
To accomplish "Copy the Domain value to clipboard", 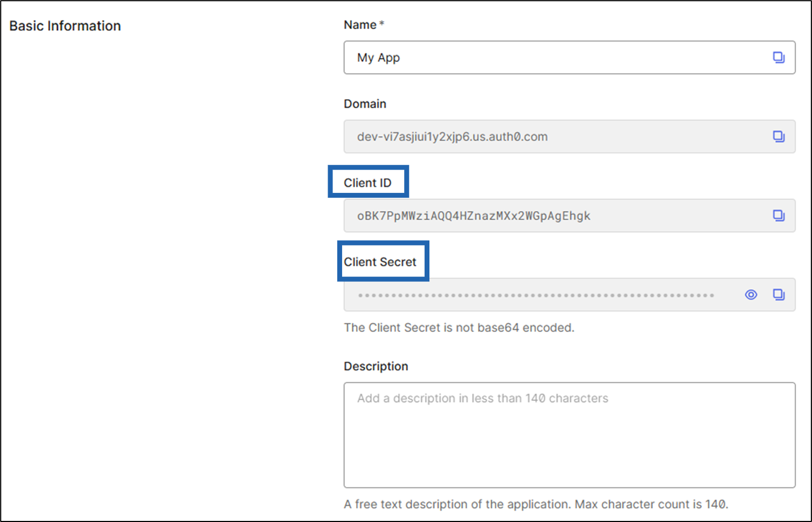I will click(x=779, y=136).
